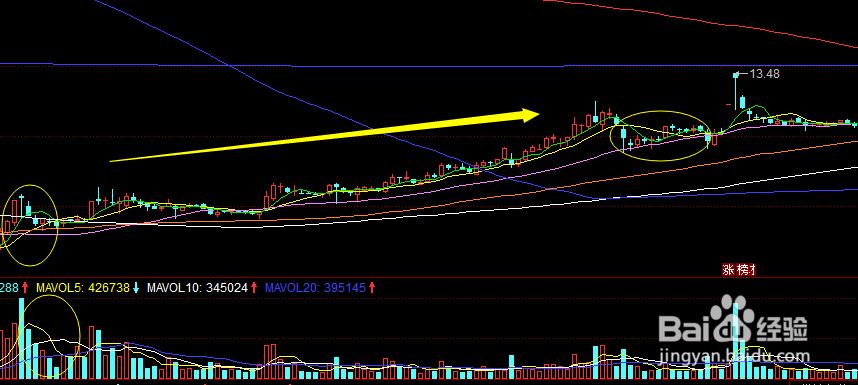Click the 13.48 high price label
The height and width of the screenshot is (385, 858).
pos(764,74)
